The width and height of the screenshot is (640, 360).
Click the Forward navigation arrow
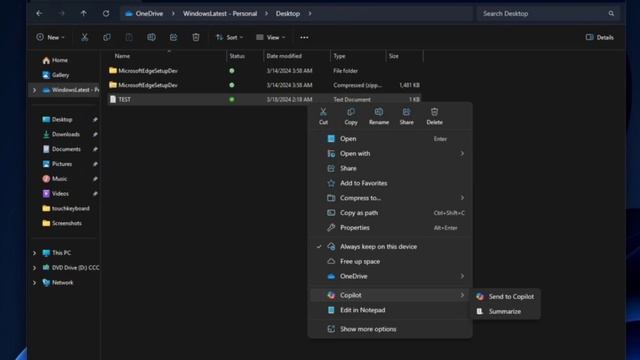(x=61, y=13)
